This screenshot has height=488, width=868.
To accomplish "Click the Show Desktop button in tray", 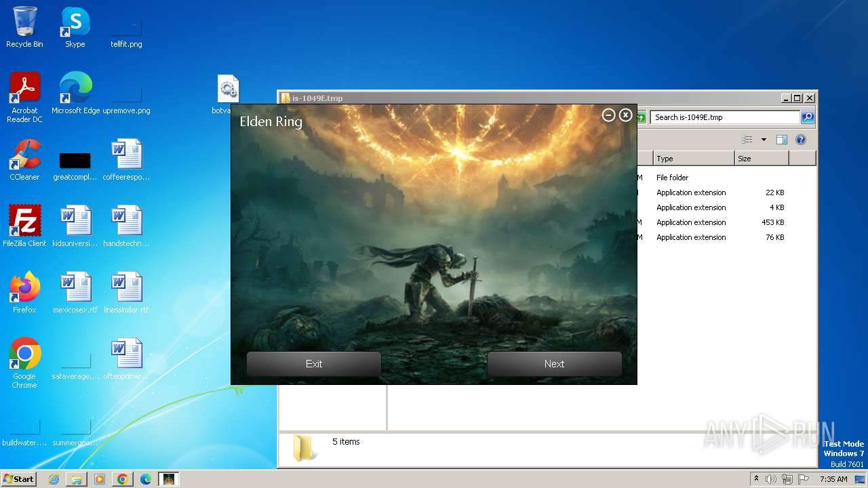I will click(x=861, y=479).
